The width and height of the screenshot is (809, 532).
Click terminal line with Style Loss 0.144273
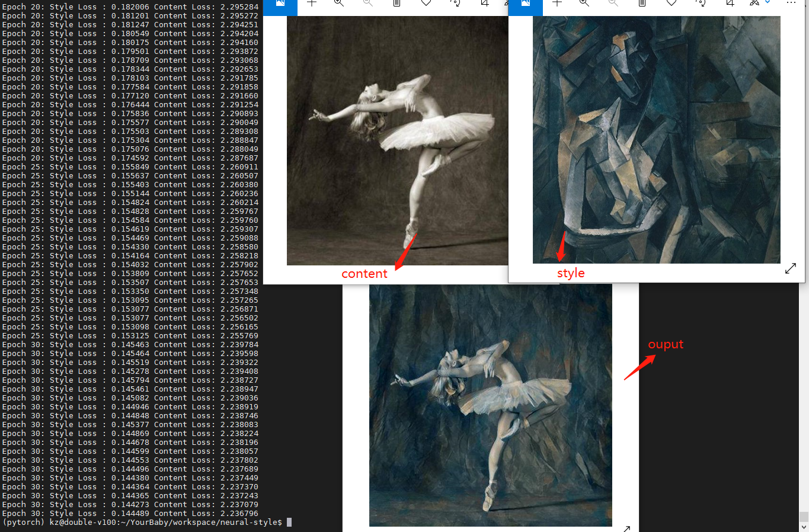tap(130, 505)
